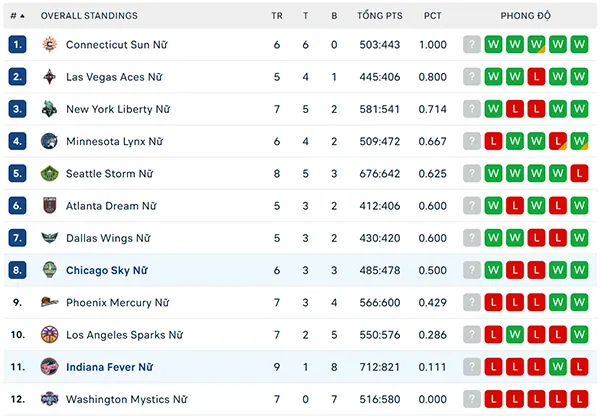The image size is (600, 420).
Task: Click the blue rank 8 badge
Action: point(17,270)
